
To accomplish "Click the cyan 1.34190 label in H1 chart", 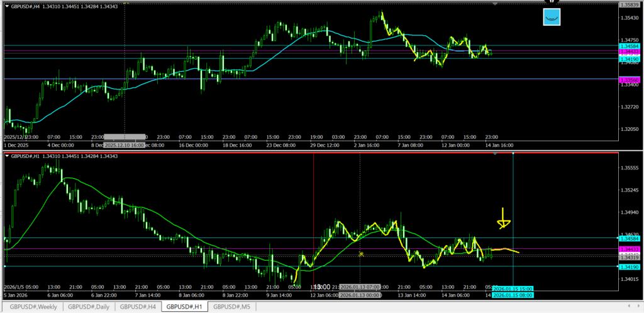I will 630,267.
